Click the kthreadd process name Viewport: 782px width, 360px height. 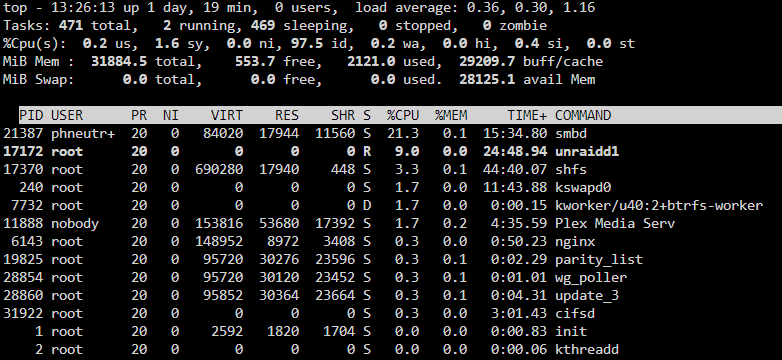(587, 349)
